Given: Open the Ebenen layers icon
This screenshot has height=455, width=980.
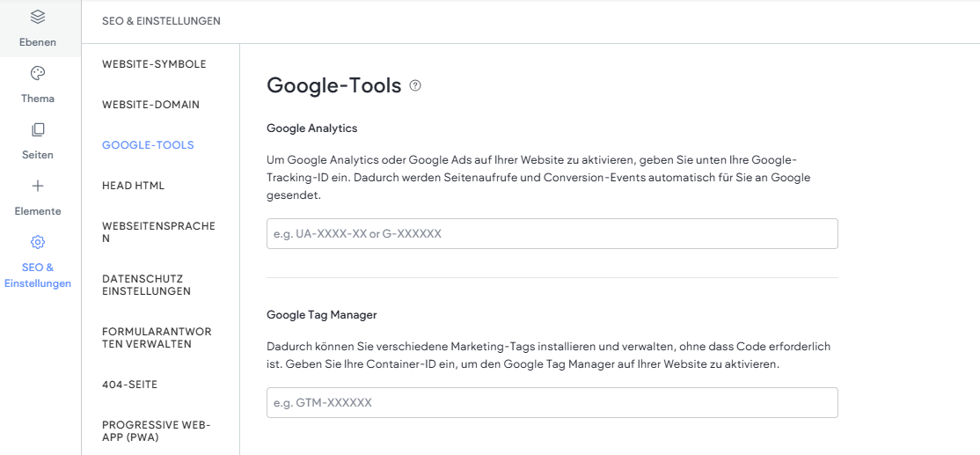Looking at the screenshot, I should tap(38, 17).
